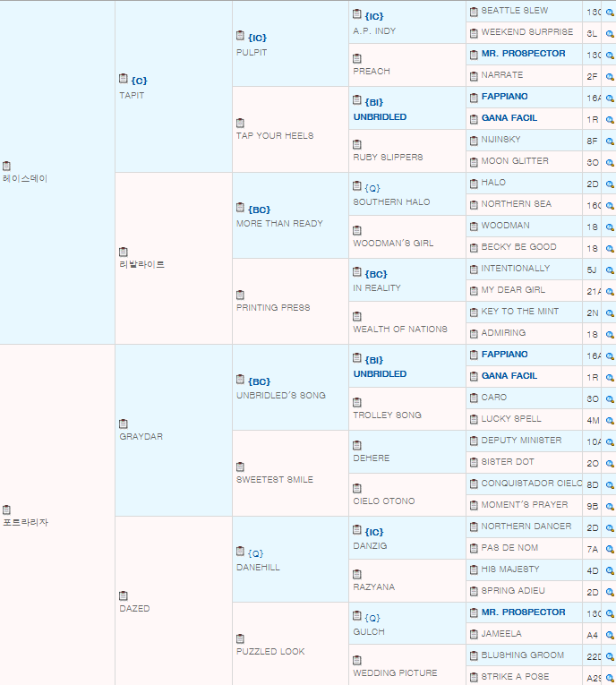Click the clipboard icon above DEHERE
Viewport: 616px width, 685px height.
coord(357,446)
